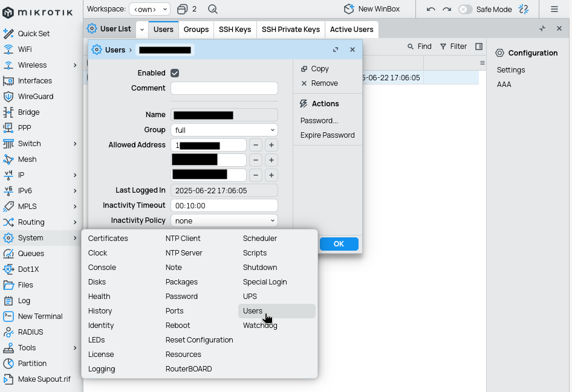The image size is (572, 392).
Task: Open Log viewer
Action: pyautogui.click(x=24, y=300)
